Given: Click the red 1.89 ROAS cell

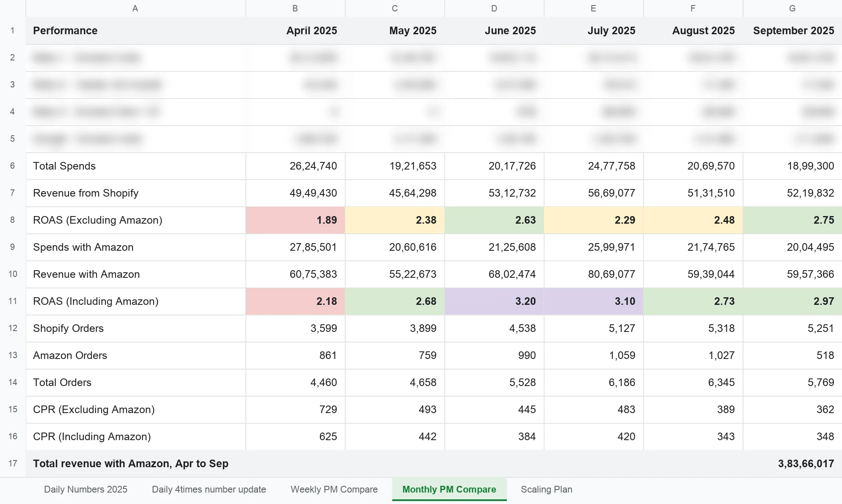Looking at the screenshot, I should [x=295, y=220].
